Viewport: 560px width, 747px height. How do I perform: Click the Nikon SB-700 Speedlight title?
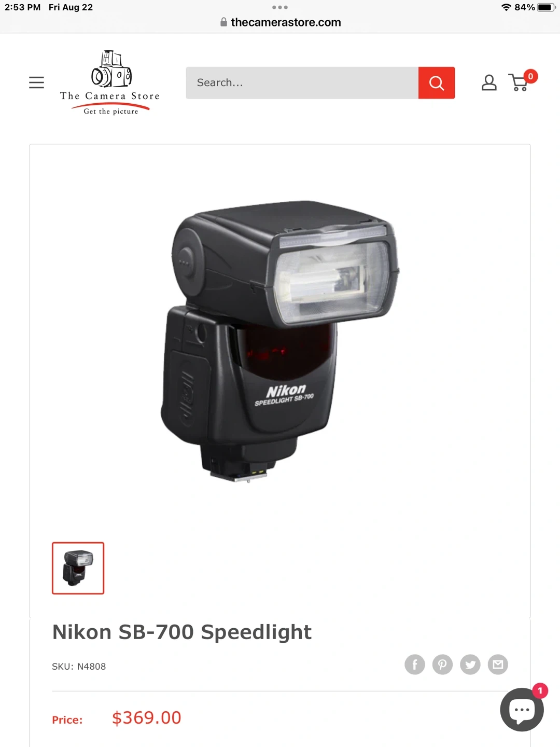[x=182, y=632]
